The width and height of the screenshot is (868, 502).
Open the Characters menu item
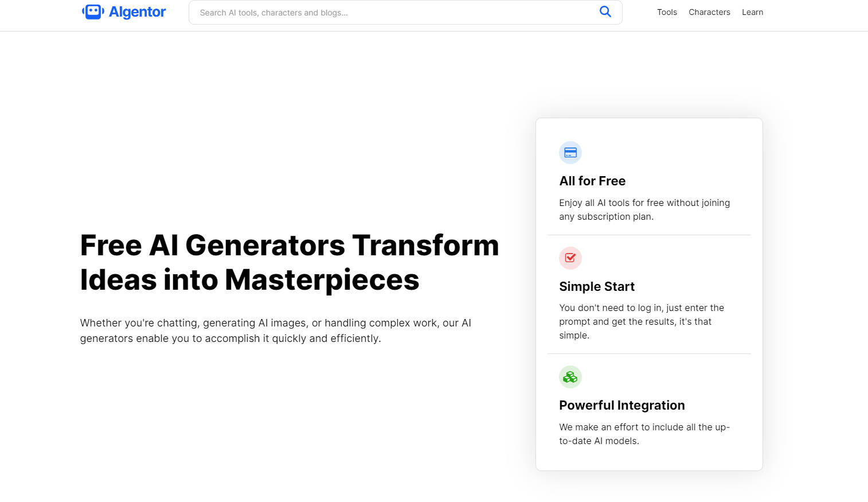709,12
